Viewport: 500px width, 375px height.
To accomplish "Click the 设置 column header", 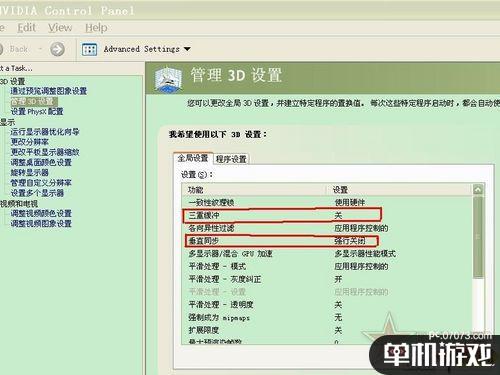I will point(399,190).
